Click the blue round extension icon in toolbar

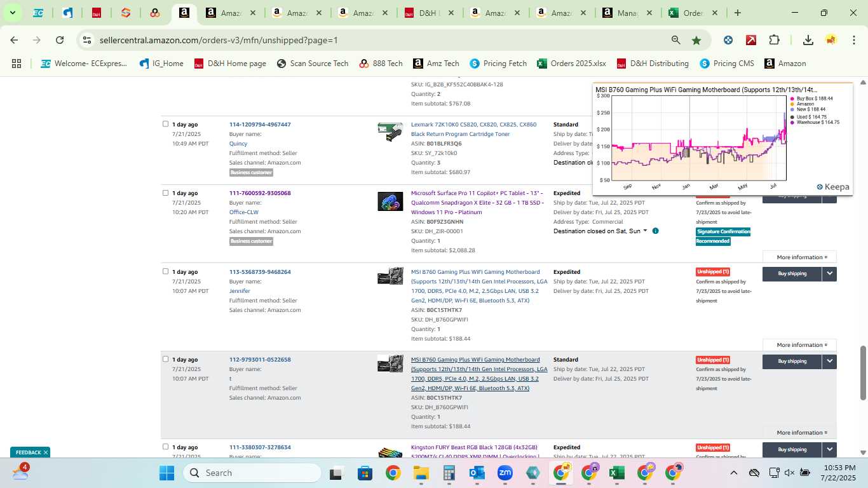click(728, 40)
